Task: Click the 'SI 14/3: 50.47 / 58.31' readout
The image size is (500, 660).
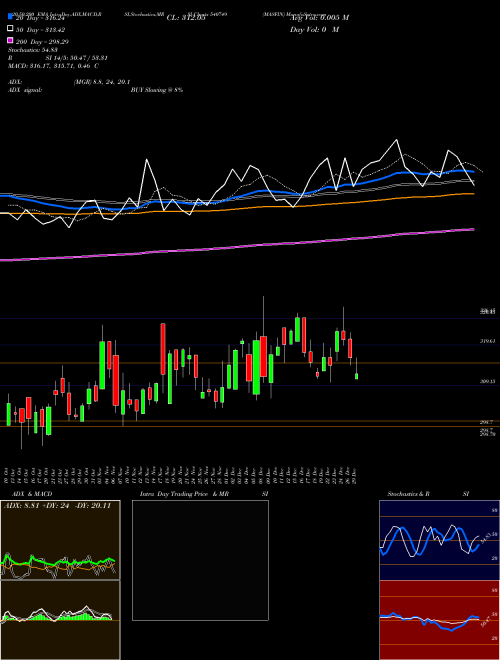Action: coord(77,58)
